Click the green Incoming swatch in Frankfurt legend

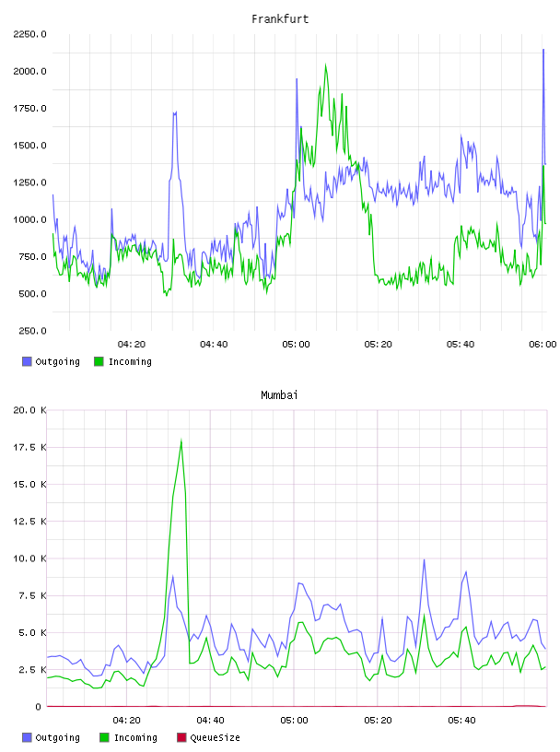coord(99,361)
